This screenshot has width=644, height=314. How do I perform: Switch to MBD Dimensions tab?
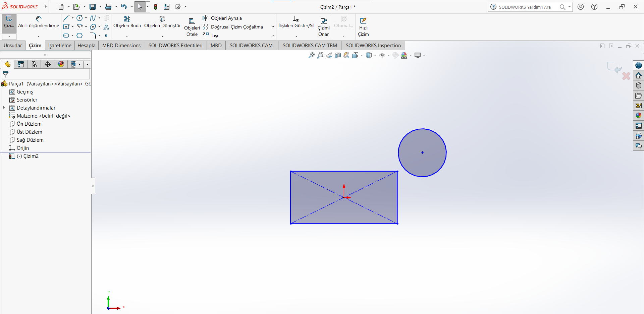(121, 46)
